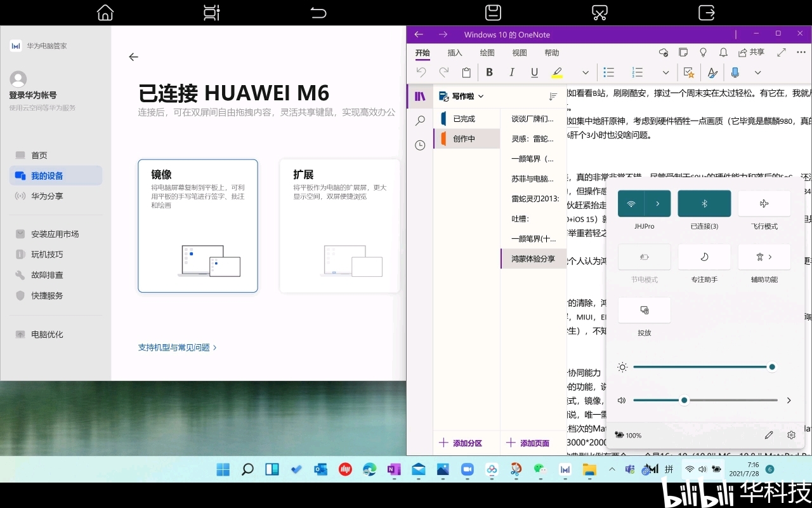The image size is (812, 508).
Task: Open 支持机型与常见问题 link
Action: pyautogui.click(x=178, y=347)
